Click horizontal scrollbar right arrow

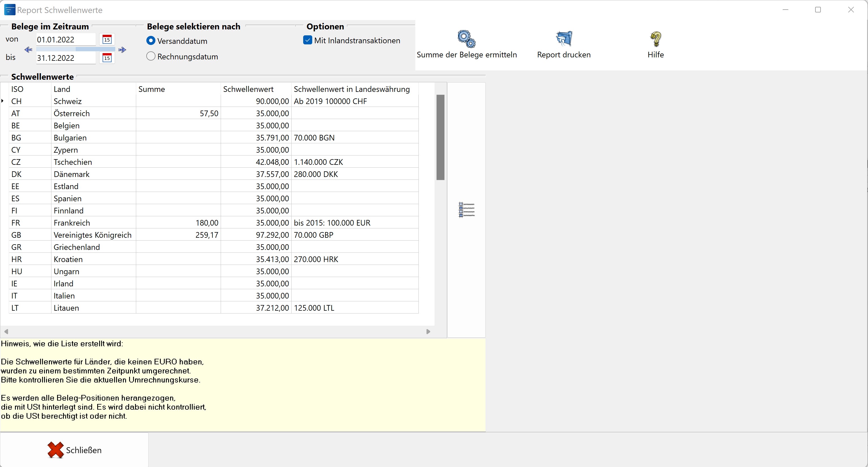(428, 332)
